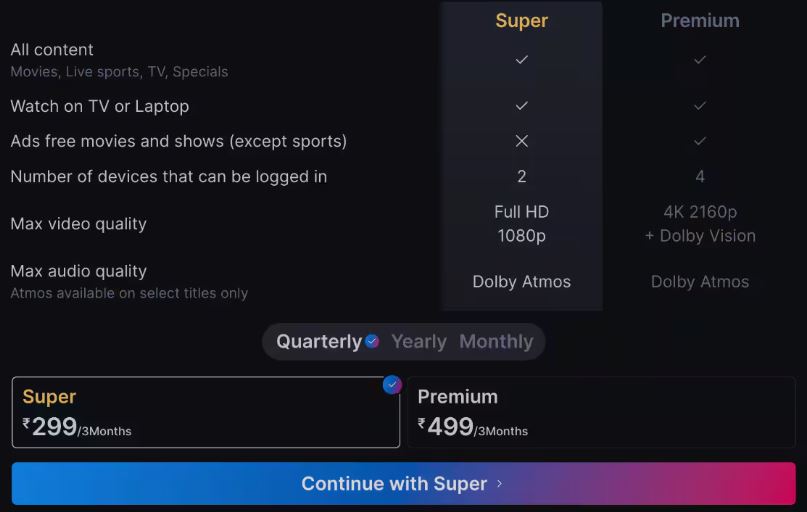
Task: Click the selected badge on Super card
Action: point(392,384)
